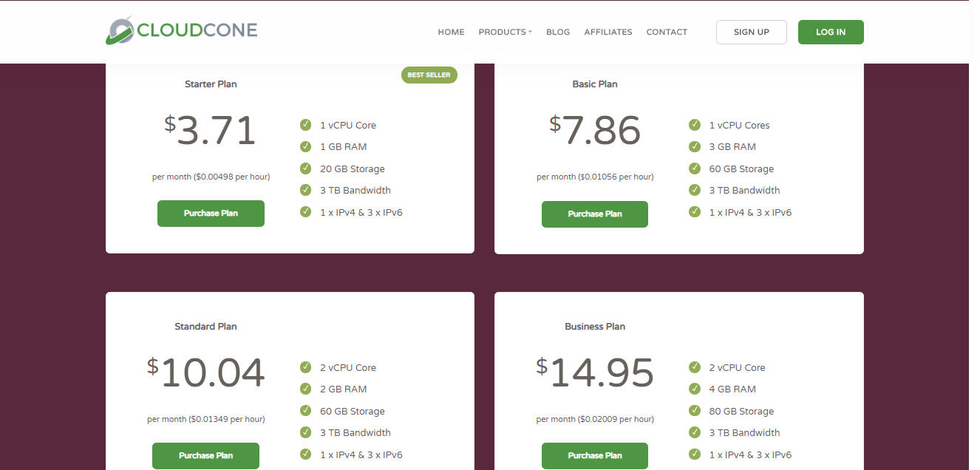Viewport: 980px width, 470px height.
Task: Purchase the Starter Plan
Action: point(211,214)
